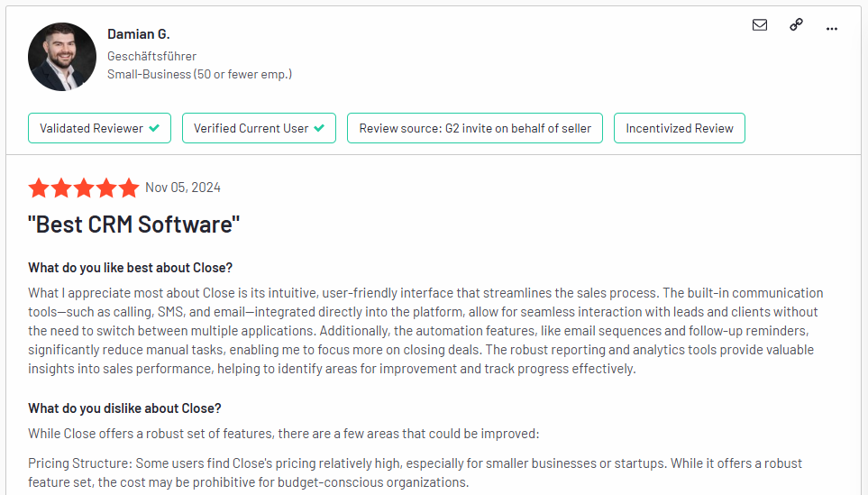Click the fourth rating star

click(106, 188)
